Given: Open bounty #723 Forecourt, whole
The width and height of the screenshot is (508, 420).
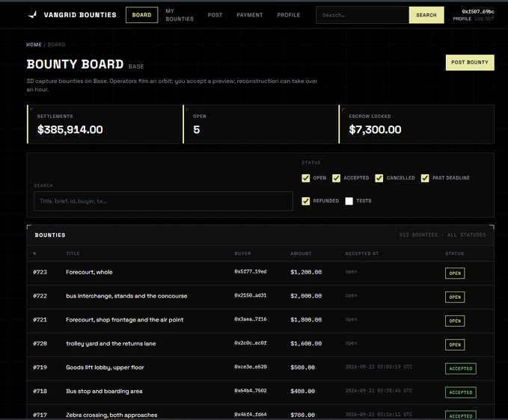Looking at the screenshot, I should pos(89,272).
